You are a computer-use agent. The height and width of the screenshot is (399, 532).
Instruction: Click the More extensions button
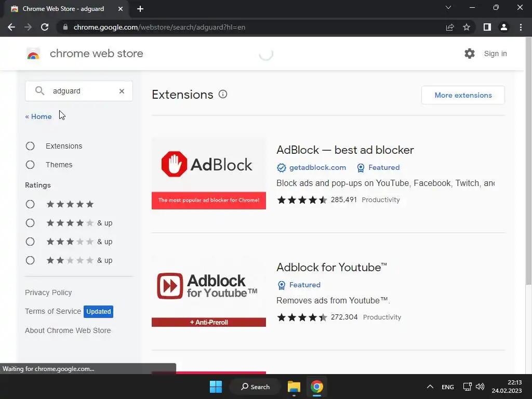tap(463, 95)
